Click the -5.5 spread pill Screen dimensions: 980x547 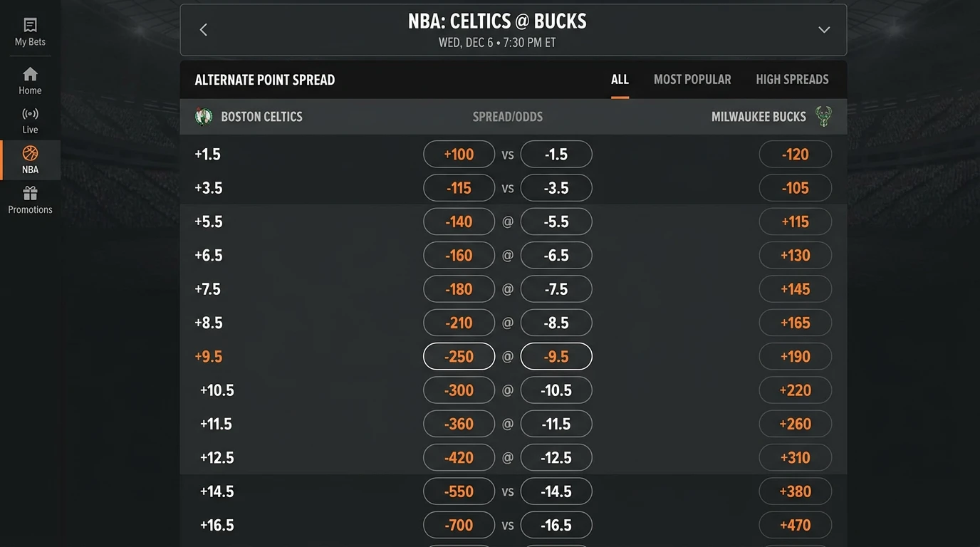556,222
